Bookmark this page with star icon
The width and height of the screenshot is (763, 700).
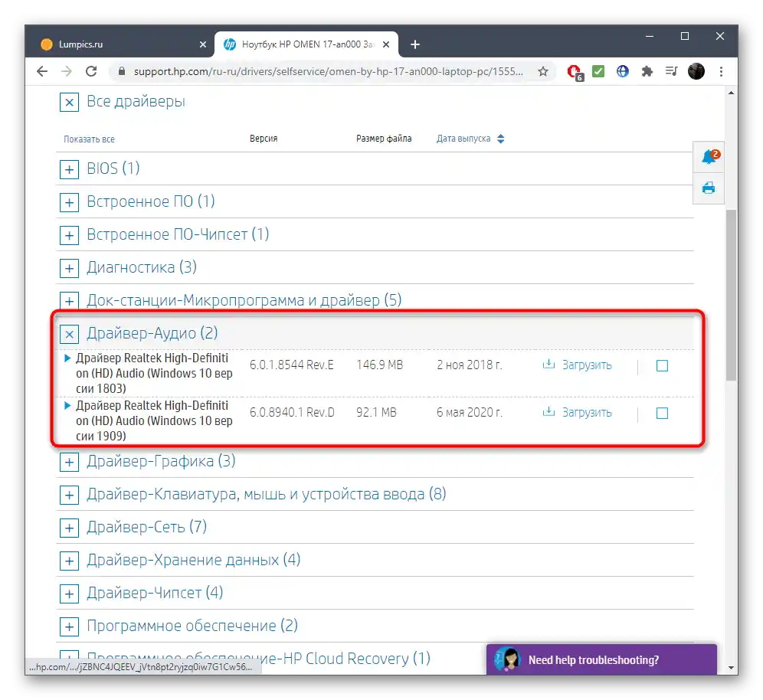tap(543, 71)
